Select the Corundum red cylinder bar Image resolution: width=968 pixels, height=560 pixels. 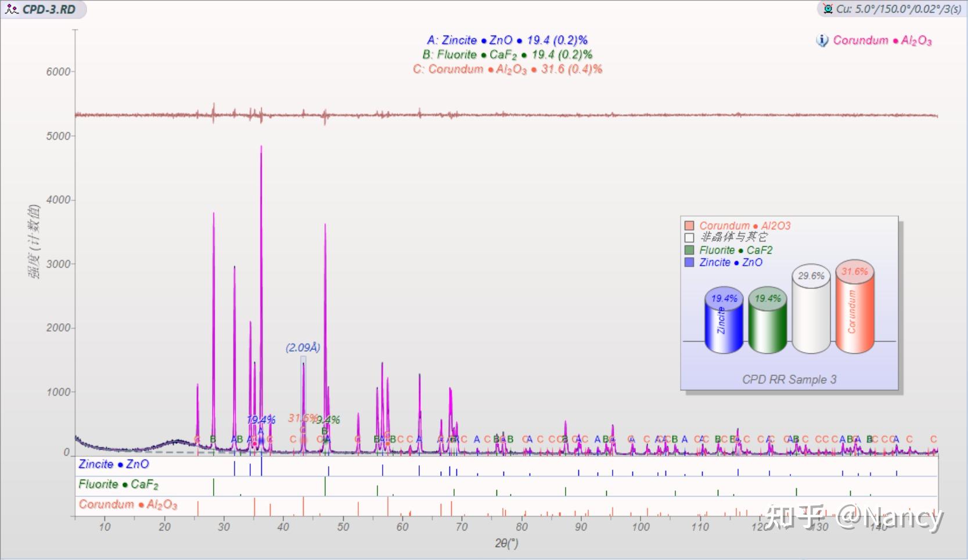(x=855, y=306)
